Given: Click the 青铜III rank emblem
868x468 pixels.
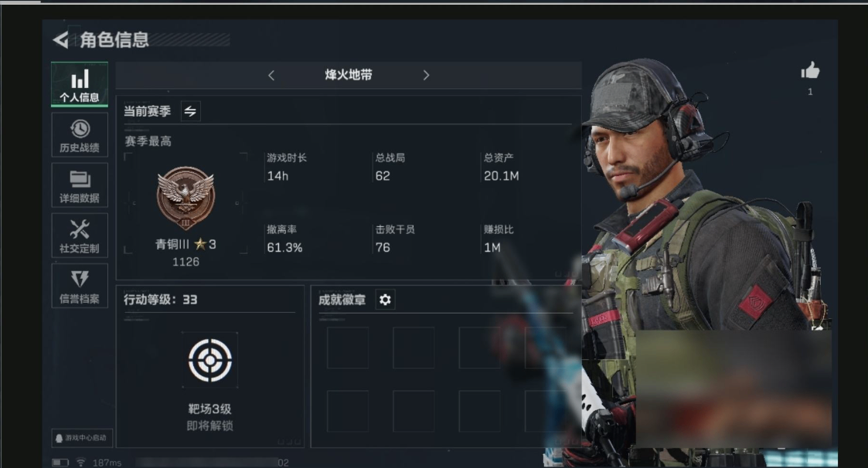Looking at the screenshot, I should (x=186, y=198).
